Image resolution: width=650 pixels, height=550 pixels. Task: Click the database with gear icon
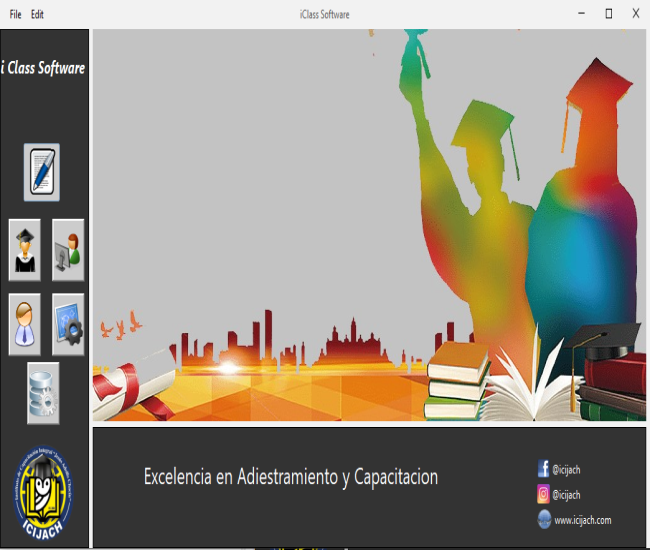tap(43, 393)
